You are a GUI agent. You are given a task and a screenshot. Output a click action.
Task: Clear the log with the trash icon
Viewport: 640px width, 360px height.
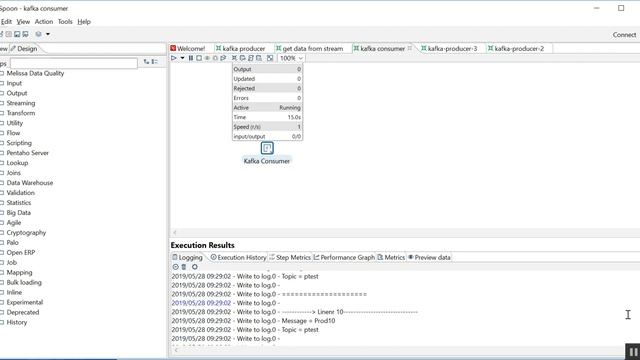184,267
